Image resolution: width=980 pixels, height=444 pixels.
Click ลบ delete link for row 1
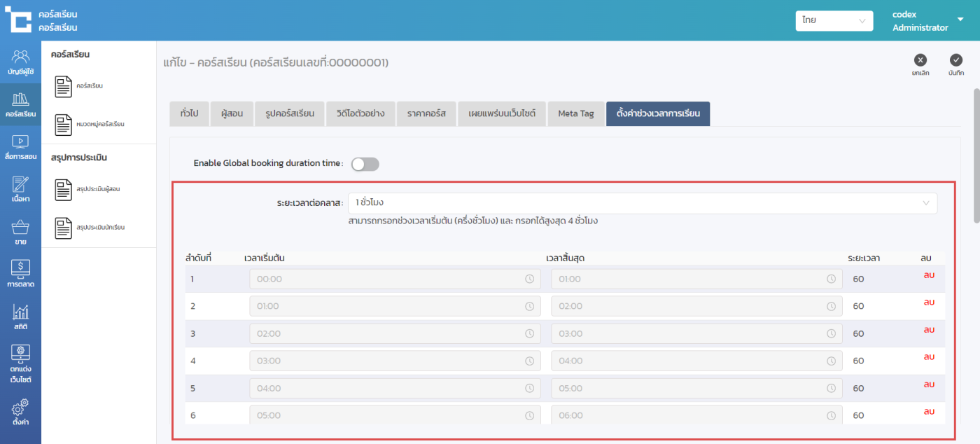(x=929, y=275)
